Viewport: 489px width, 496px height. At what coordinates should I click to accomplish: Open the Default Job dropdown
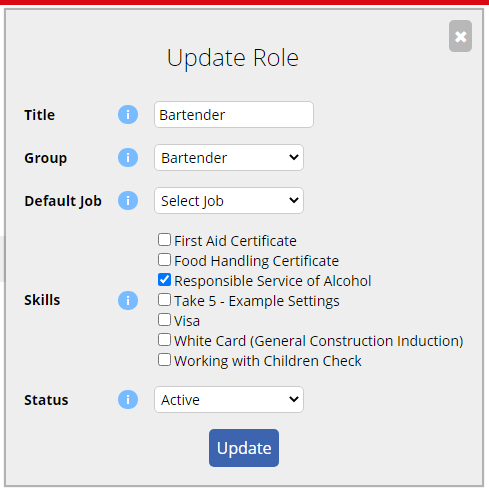(229, 201)
